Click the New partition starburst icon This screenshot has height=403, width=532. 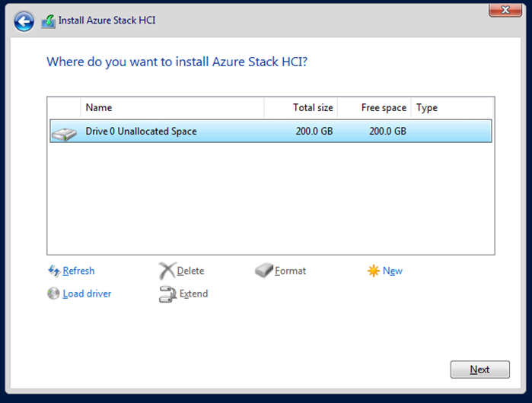tap(373, 271)
